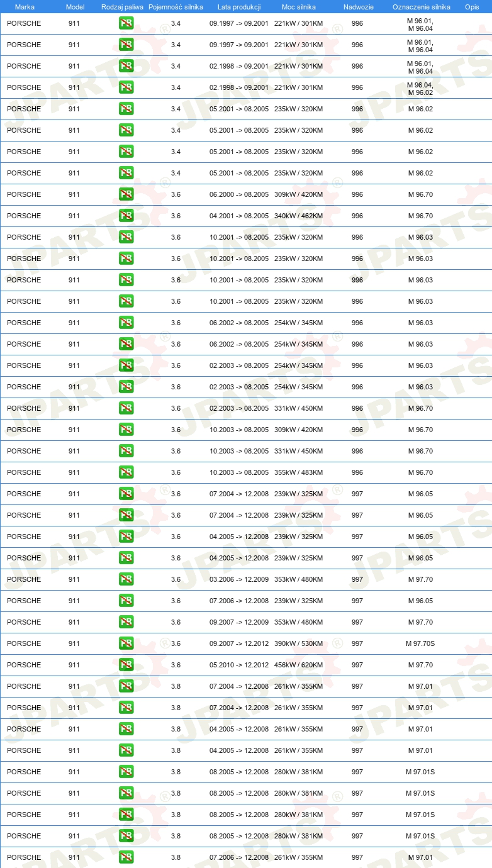
Task: Click capacity 3.6 in the 05.2010 -> 12.2012 row
Action: pos(176,665)
